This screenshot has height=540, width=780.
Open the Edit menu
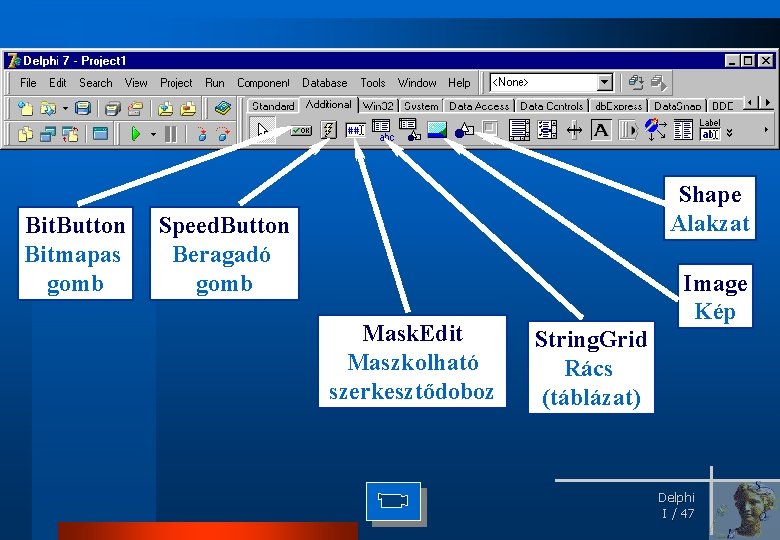point(58,83)
